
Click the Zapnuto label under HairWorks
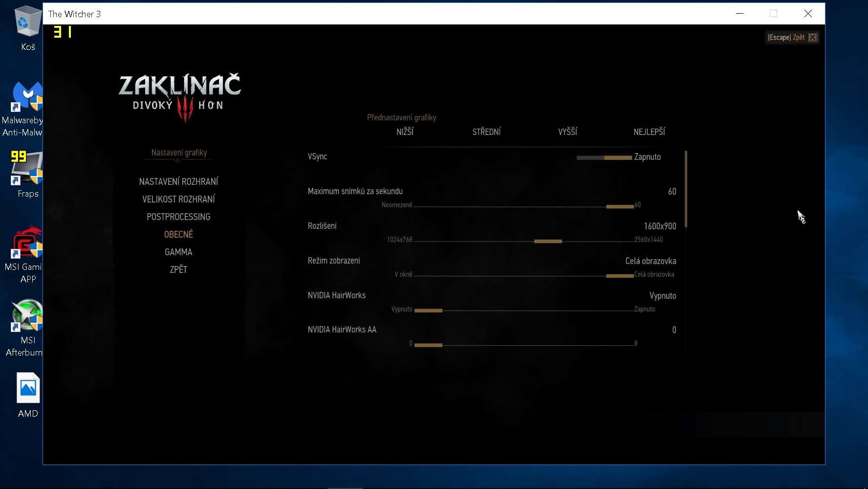(x=645, y=309)
